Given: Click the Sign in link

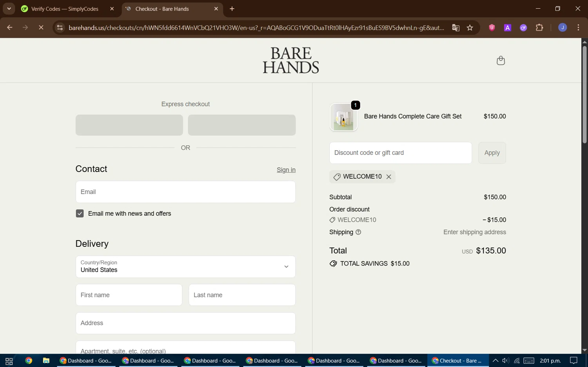Looking at the screenshot, I should click(x=286, y=170).
